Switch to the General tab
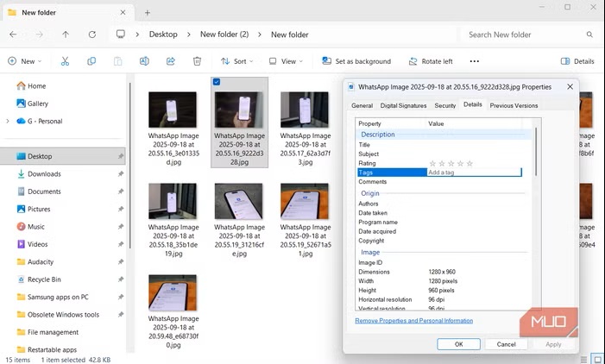This screenshot has width=605, height=364. (362, 105)
